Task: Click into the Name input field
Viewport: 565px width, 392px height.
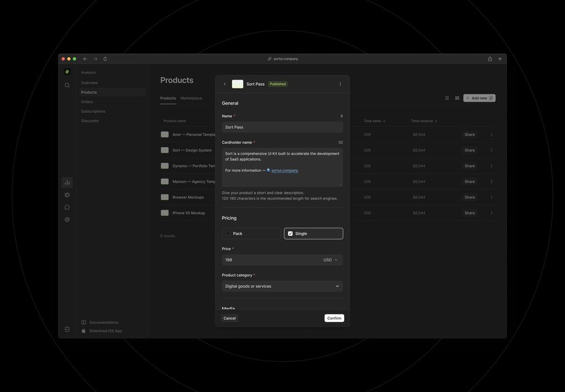Action: (282, 127)
